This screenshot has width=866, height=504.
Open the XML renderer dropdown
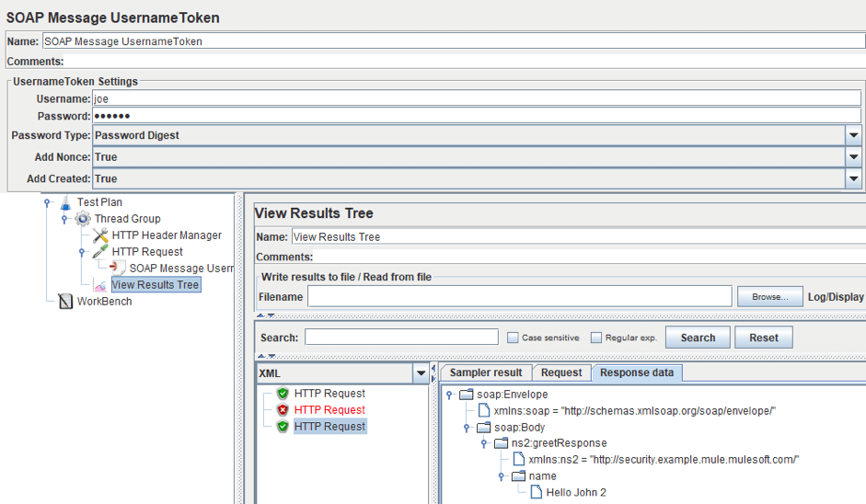(421, 373)
